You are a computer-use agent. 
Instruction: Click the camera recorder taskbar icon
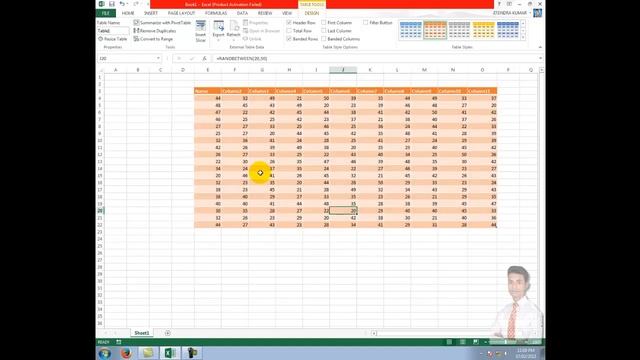click(192, 353)
